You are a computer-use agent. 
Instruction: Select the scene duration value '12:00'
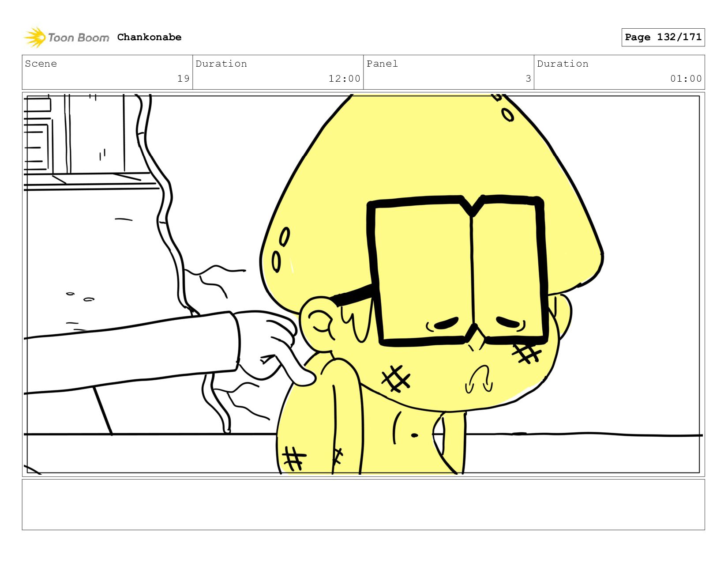pos(344,79)
